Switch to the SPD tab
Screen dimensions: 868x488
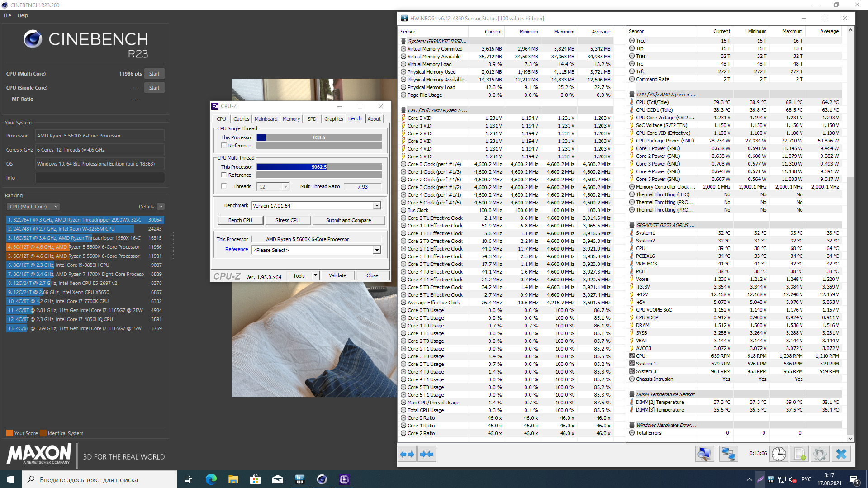click(312, 119)
